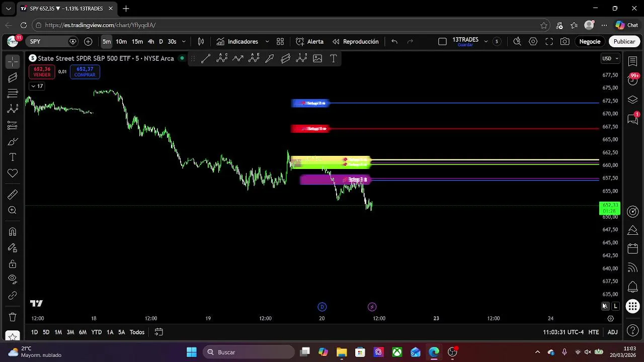Expand indicator favorites arrow next to Indicadores
The height and width of the screenshot is (362, 644).
[267, 42]
